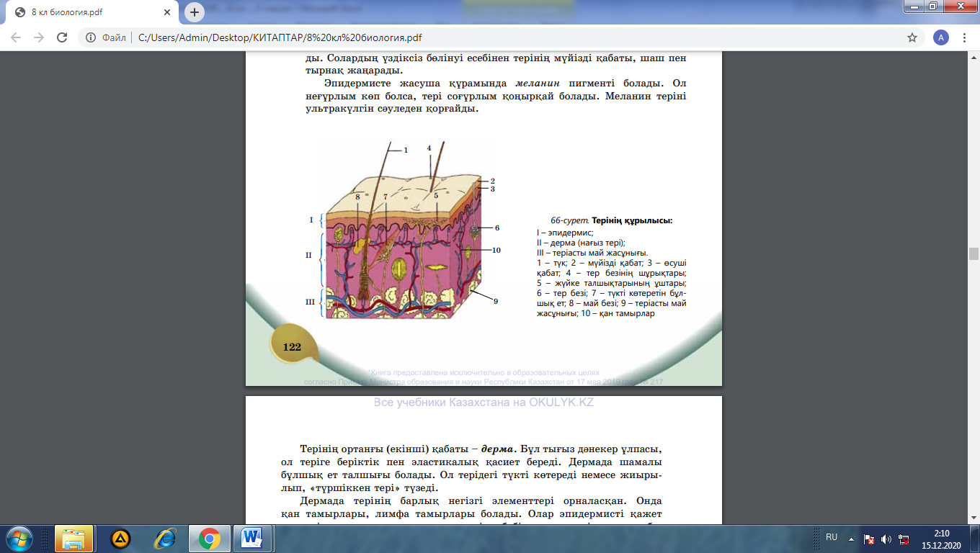This screenshot has width=980, height=553.
Task: Open Chrome's three-dot menu
Action: click(965, 37)
